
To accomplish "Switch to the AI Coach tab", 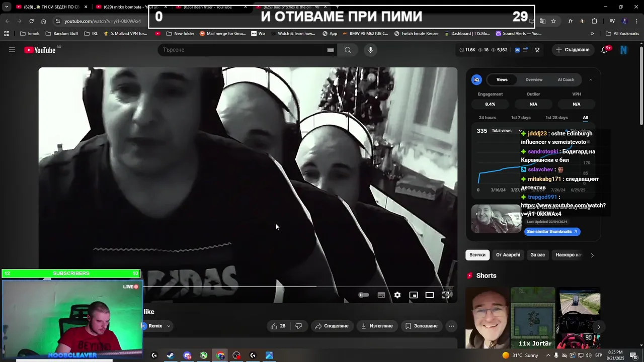I will [566, 79].
